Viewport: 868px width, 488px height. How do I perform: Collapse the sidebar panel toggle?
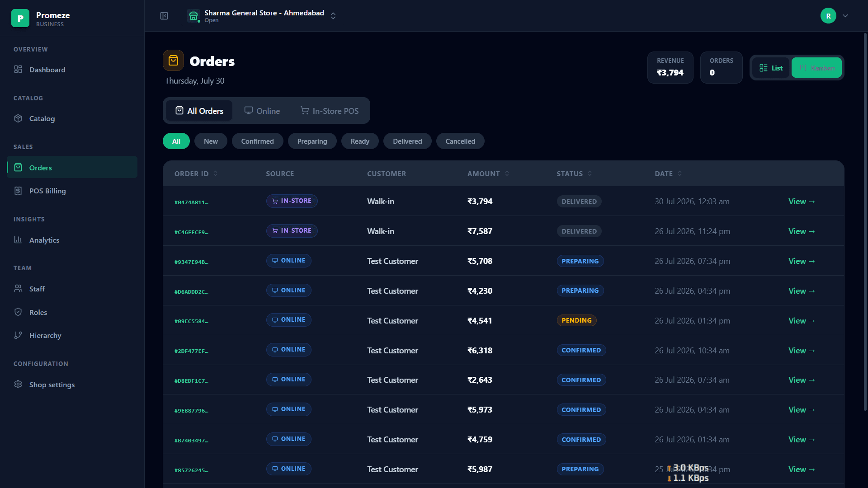[x=164, y=16]
